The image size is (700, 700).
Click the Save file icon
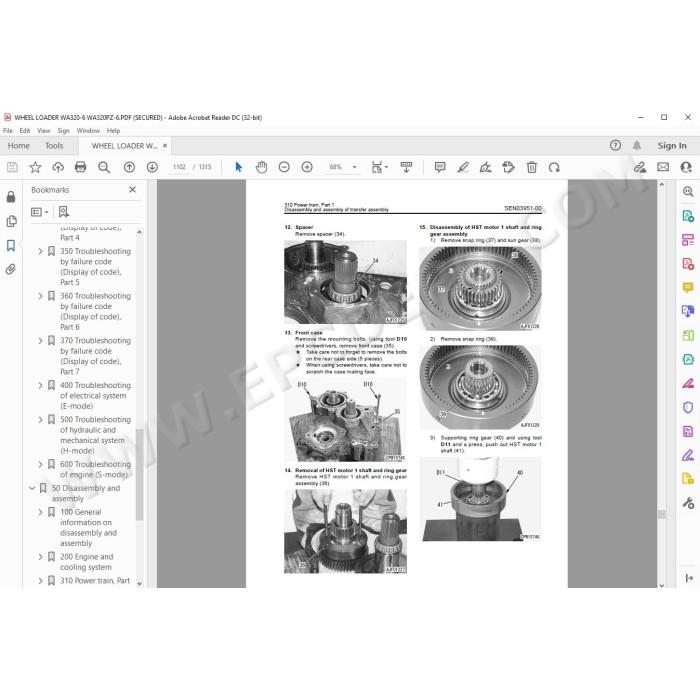[x=12, y=167]
